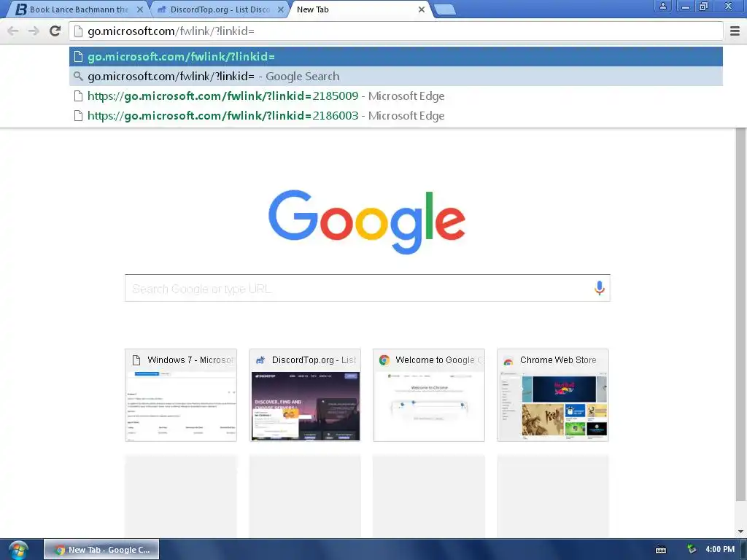Click the Google logo
Image resolution: width=747 pixels, height=560 pixels.
(367, 222)
